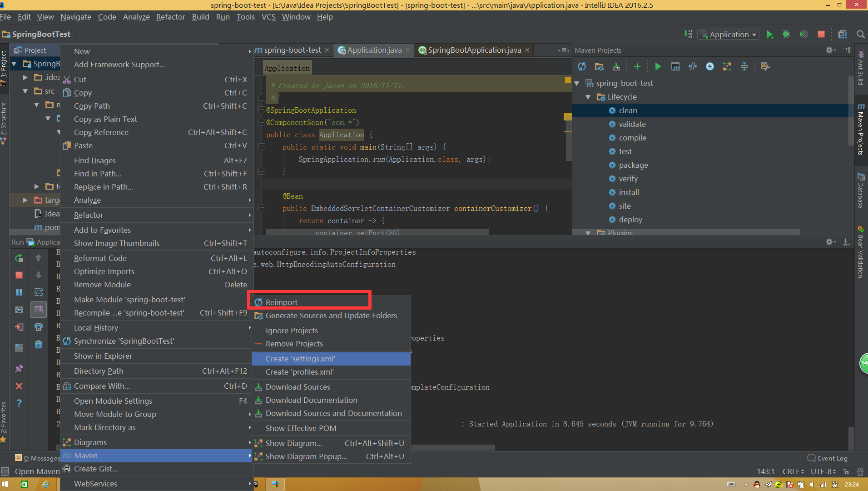Viewport: 868px width, 491px height.
Task: Dump threads using camera icon
Action: point(19,310)
